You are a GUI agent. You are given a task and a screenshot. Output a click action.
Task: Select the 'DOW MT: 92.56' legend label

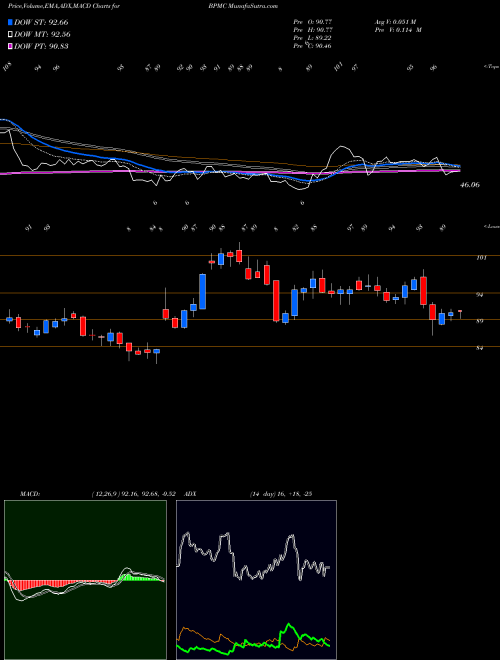click(x=42, y=35)
